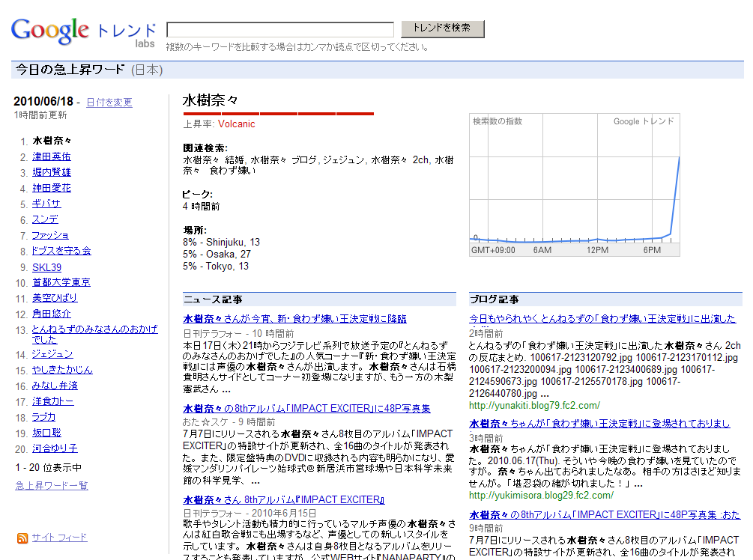Click the trend search input field
Image resolution: width=753 pixels, height=560 pixels.
tap(279, 30)
